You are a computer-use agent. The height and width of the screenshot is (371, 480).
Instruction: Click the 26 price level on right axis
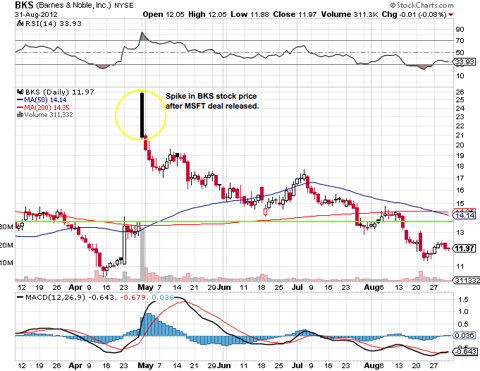(460, 92)
